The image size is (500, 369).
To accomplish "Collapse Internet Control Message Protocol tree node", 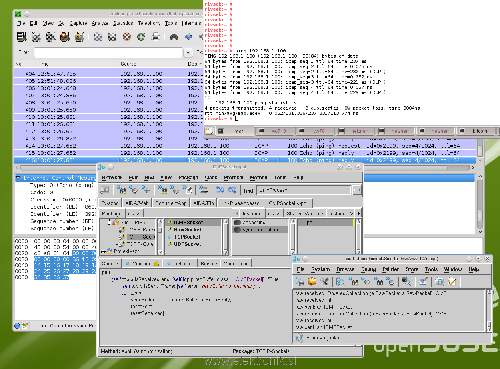I will click(x=18, y=178).
